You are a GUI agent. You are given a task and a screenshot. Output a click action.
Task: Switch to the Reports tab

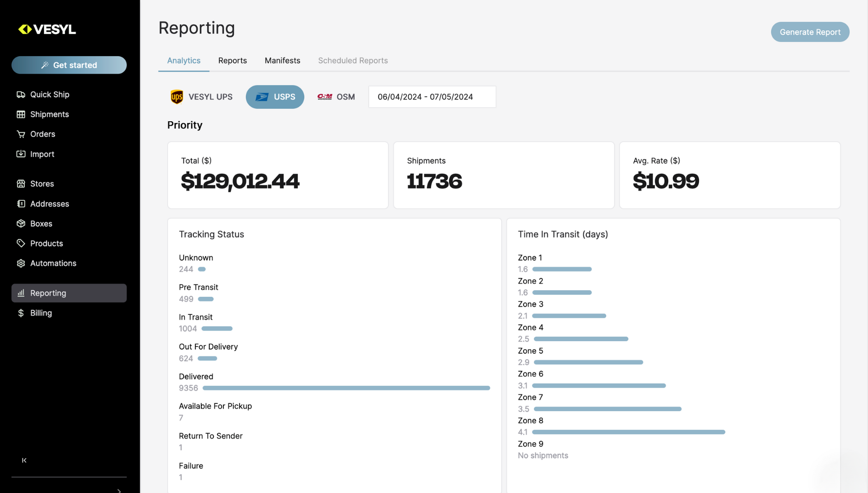click(x=232, y=61)
